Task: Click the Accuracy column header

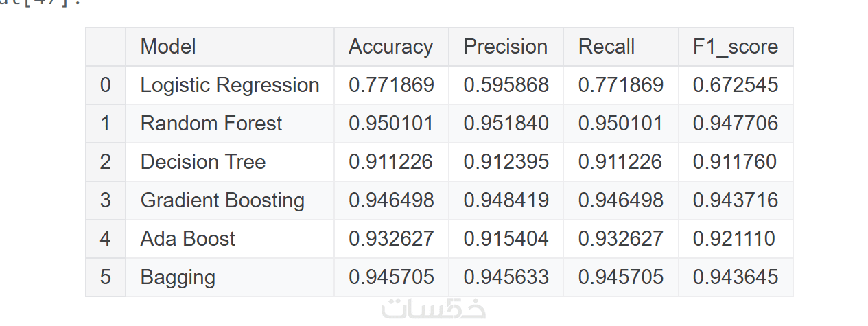Action: 390,47
